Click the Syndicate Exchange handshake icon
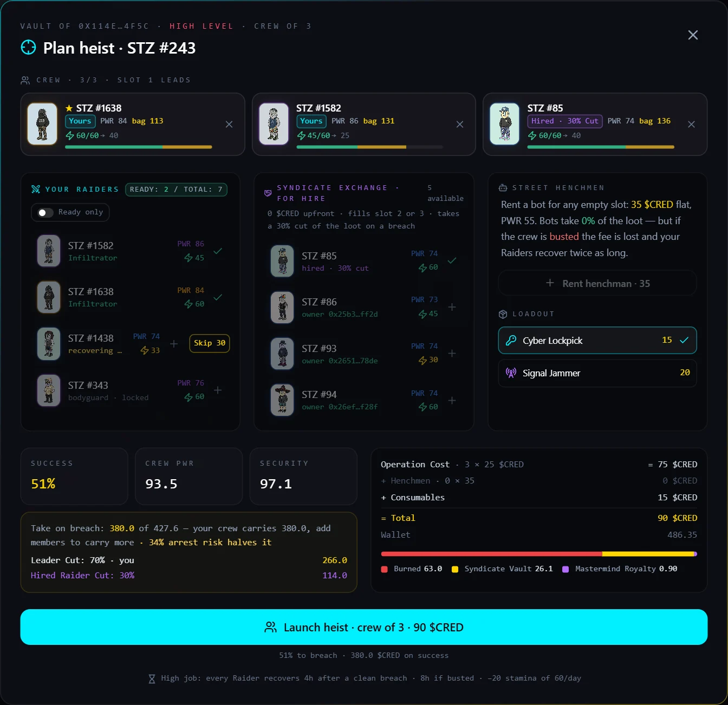Screen dimensions: 728x705 point(268,193)
